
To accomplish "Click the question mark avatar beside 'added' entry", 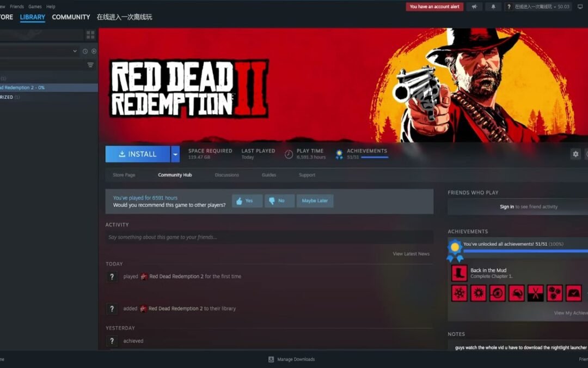I will click(x=112, y=309).
